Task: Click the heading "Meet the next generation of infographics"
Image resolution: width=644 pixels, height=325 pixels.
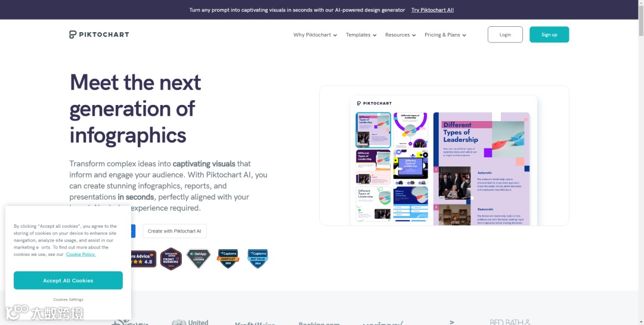Action: [135, 109]
